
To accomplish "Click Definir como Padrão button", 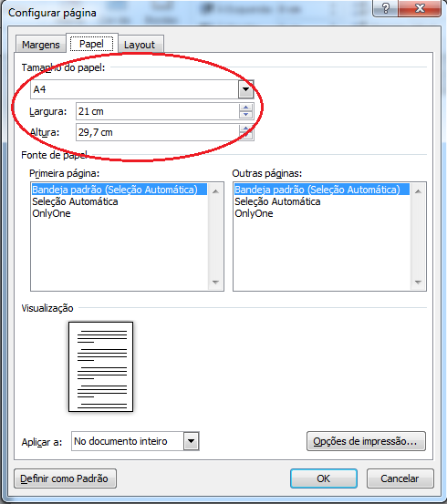I will coord(65,478).
